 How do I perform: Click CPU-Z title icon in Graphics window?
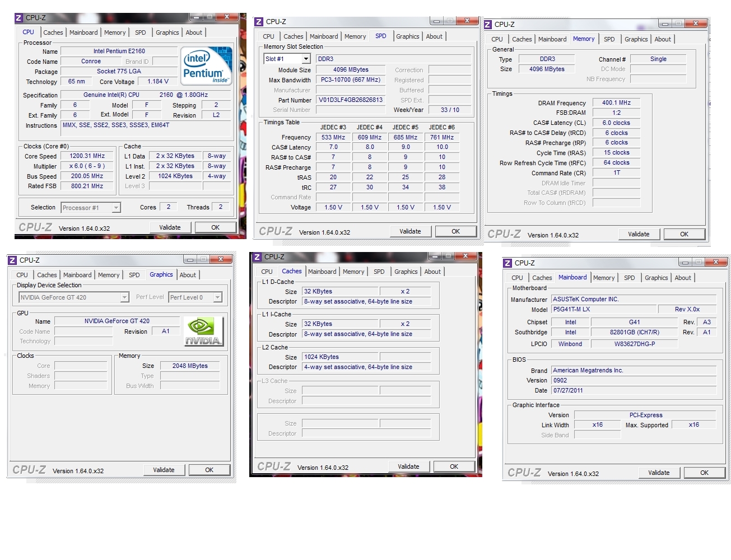point(12,260)
